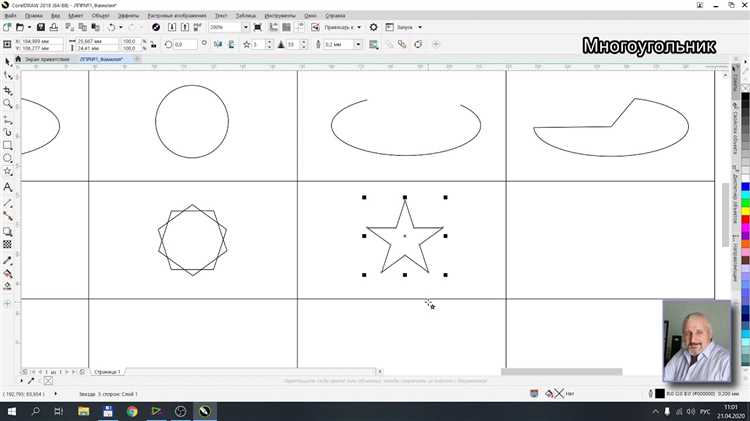Select the Zoom magnifier tool

tap(8, 104)
